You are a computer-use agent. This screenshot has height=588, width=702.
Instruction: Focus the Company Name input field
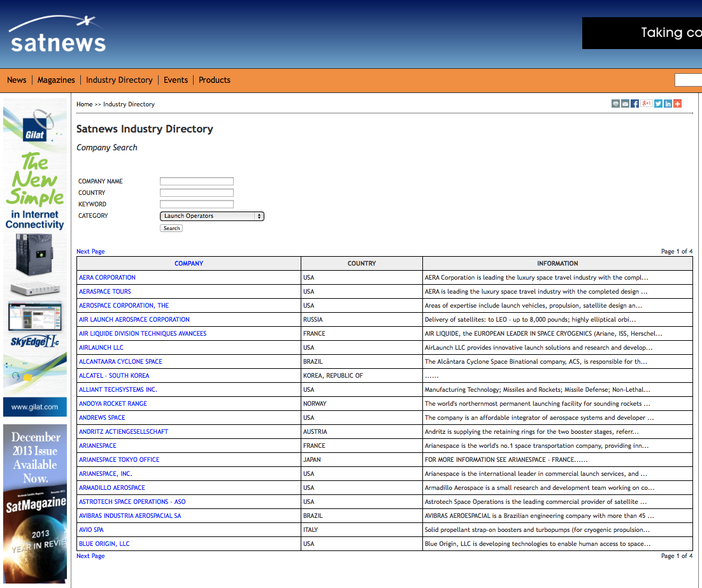(x=197, y=182)
